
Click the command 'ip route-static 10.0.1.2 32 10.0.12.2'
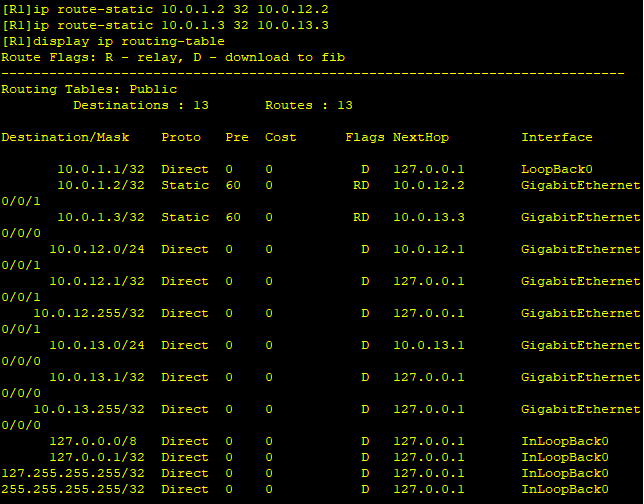point(181,9)
